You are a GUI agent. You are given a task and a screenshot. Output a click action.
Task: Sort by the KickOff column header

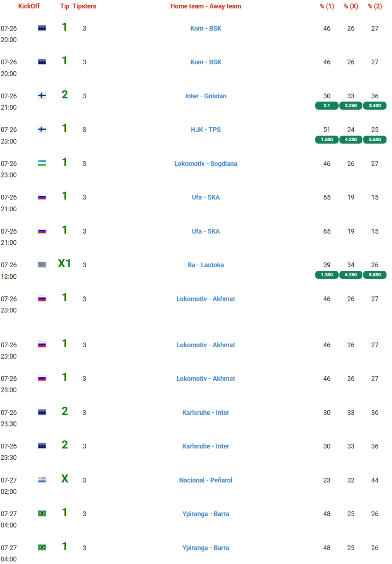[x=29, y=6]
